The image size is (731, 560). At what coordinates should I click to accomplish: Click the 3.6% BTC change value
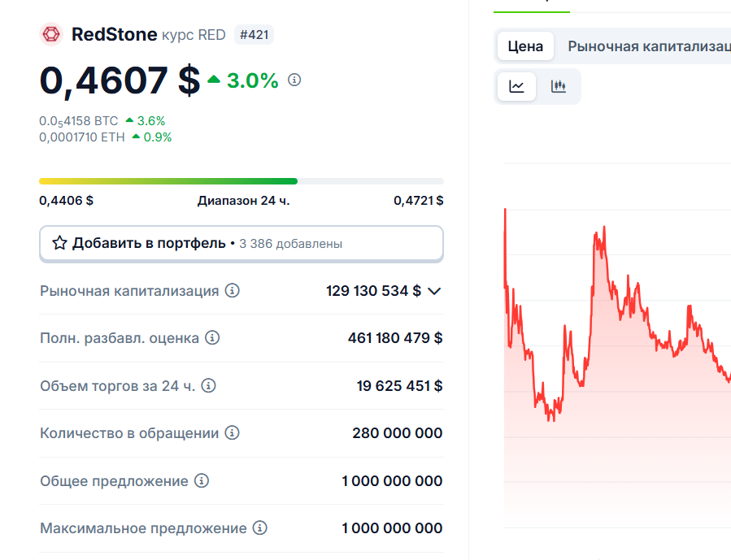point(151,121)
